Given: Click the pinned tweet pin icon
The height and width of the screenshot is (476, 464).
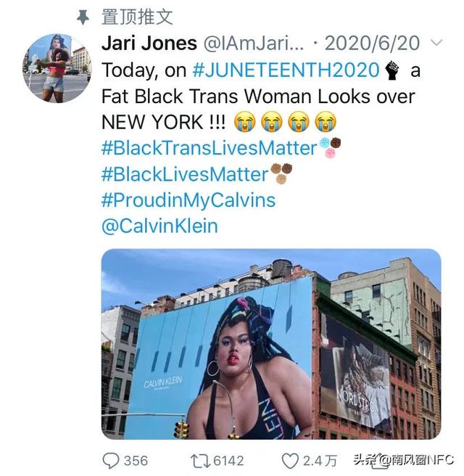Looking at the screenshot, I should click(x=83, y=17).
